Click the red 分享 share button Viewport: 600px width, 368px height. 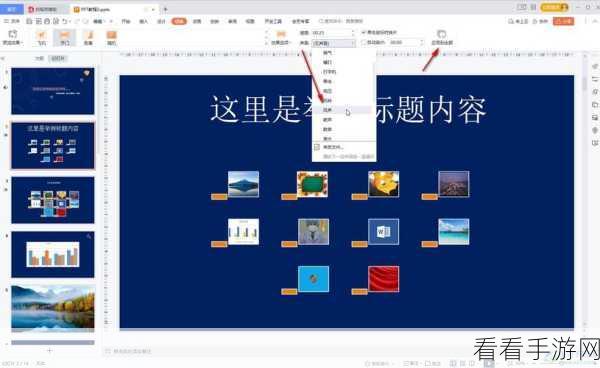click(563, 21)
